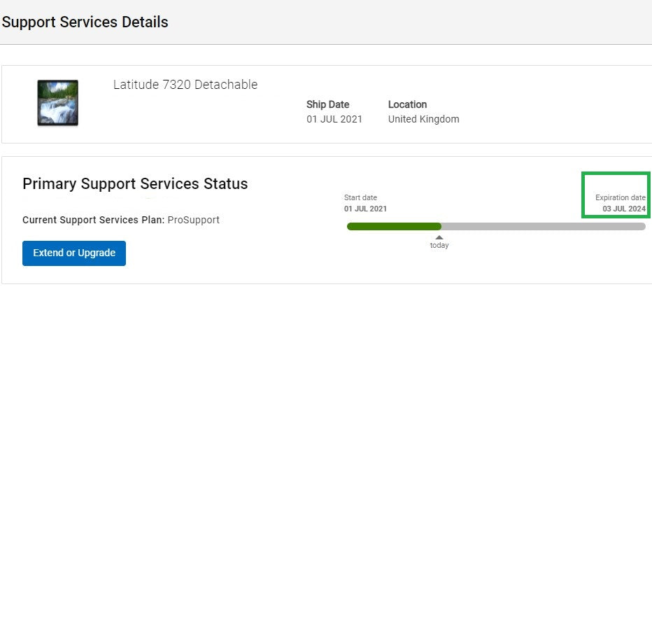Select the Latitude 7320 Detachable title
Viewport: 652px width, 644px height.
[185, 85]
